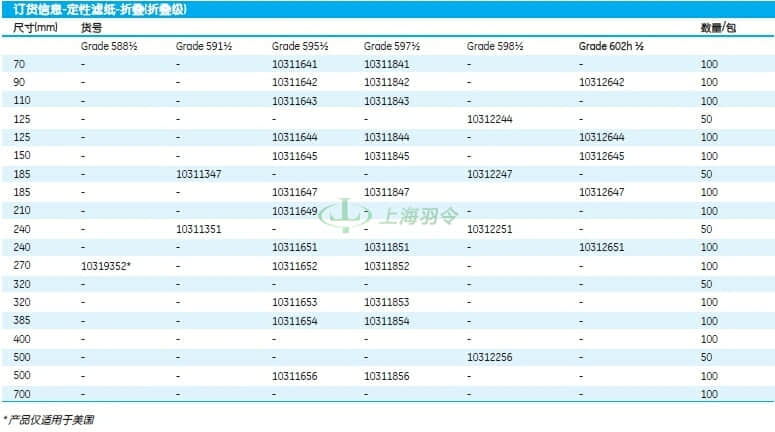The height and width of the screenshot is (432, 775).
Task: Click catalog number 10312256
Action: [x=490, y=357]
